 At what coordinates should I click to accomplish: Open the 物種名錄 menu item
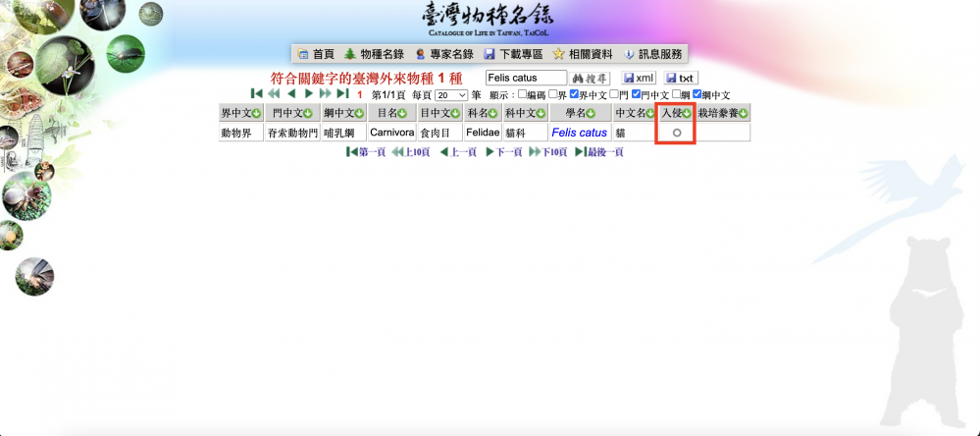tap(374, 54)
